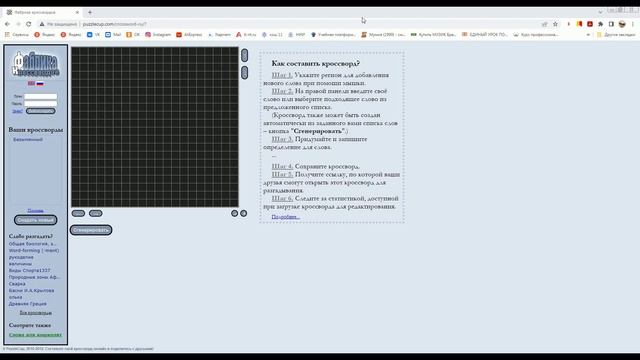Open the Другие закладки folder
Viewport: 640px width, 360px height.
click(616, 35)
